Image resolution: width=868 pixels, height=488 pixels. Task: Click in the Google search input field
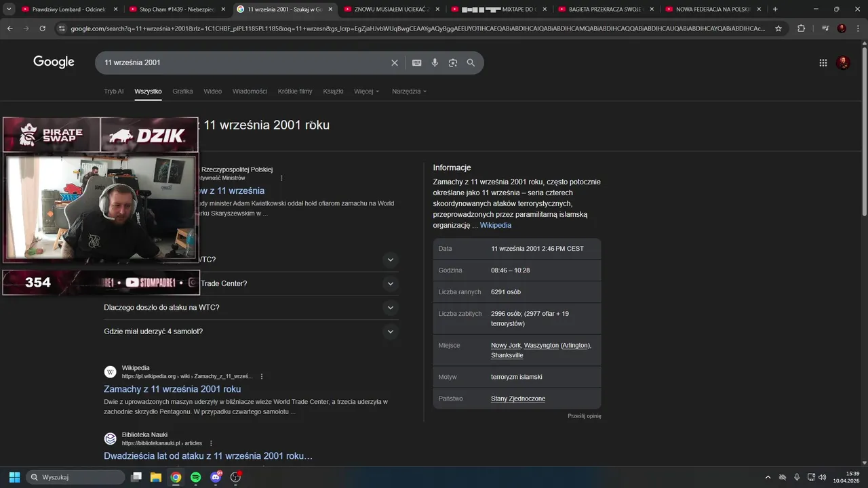click(244, 62)
